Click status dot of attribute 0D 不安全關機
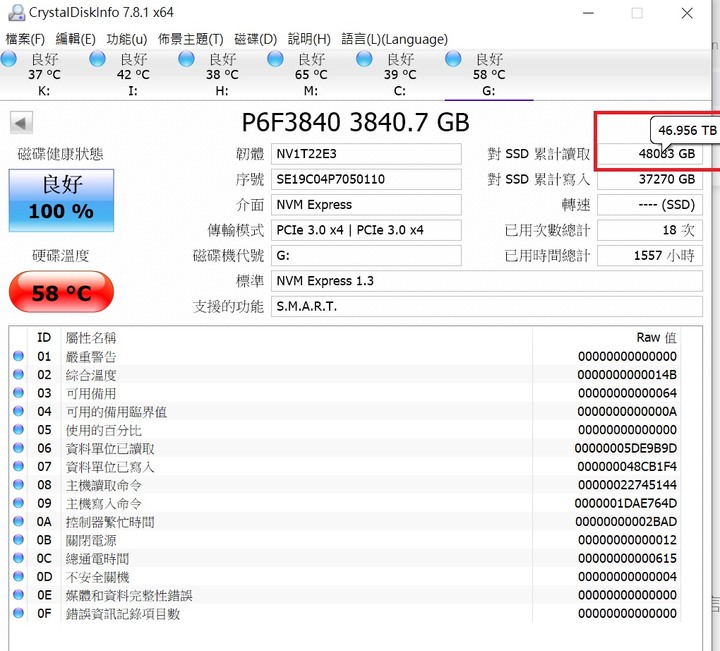The image size is (720, 651). coord(18,576)
